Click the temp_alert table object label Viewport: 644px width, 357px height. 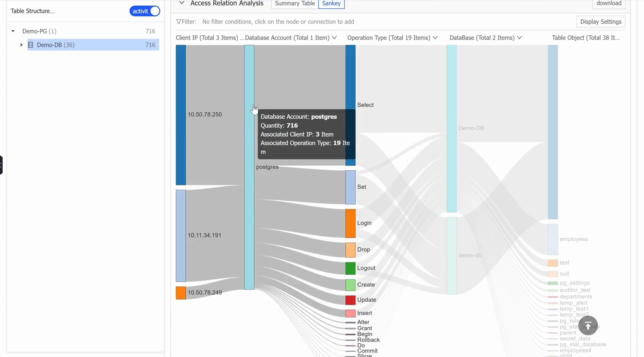click(573, 303)
